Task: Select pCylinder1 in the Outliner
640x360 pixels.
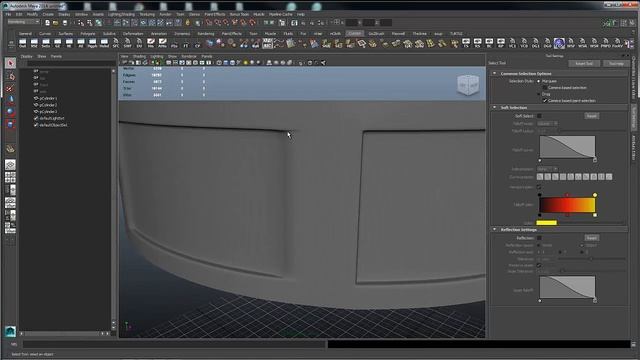Action: pos(48,98)
